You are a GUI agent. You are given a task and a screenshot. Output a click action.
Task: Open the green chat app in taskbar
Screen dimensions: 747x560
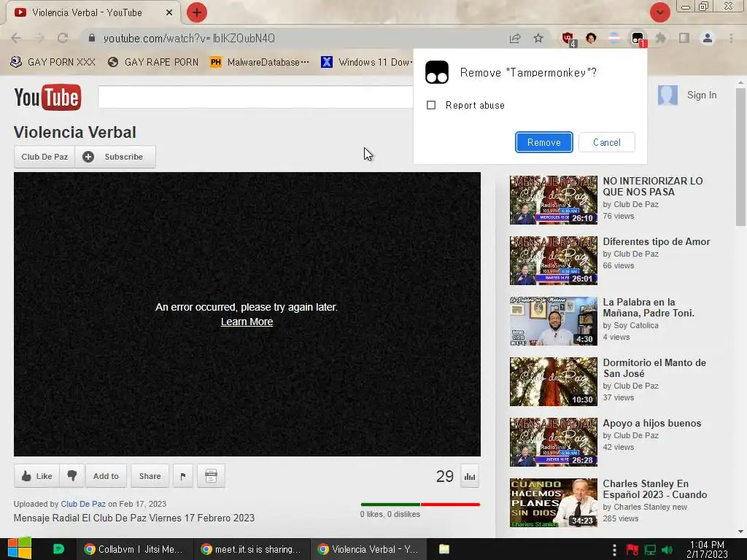58,549
